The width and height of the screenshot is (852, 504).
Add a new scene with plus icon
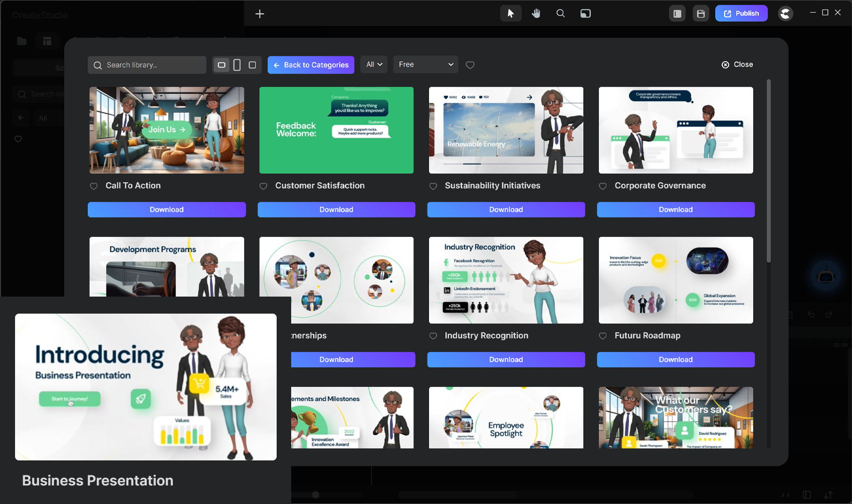[x=260, y=14]
